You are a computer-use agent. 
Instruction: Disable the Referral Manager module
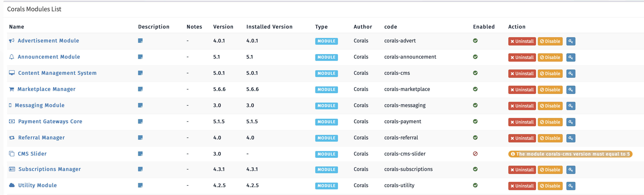pyautogui.click(x=550, y=138)
